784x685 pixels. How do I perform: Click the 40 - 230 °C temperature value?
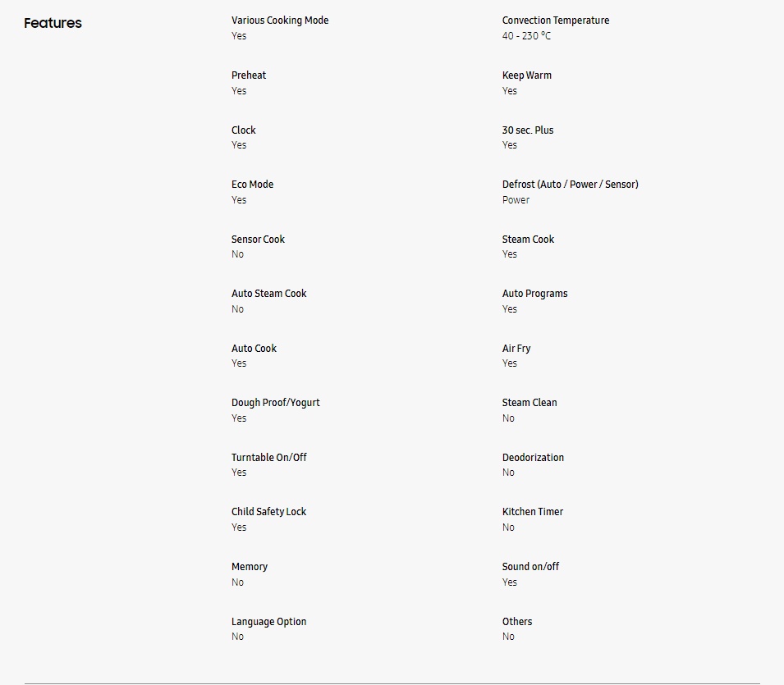(526, 36)
